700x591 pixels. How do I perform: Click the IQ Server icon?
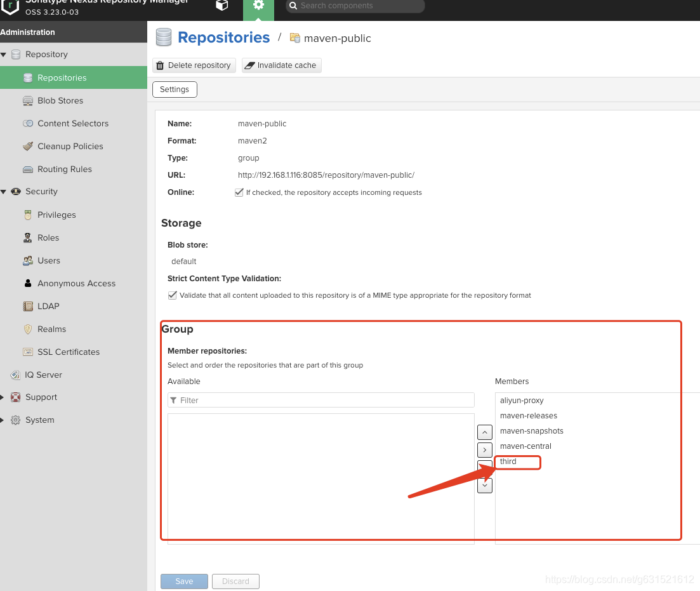coord(15,375)
